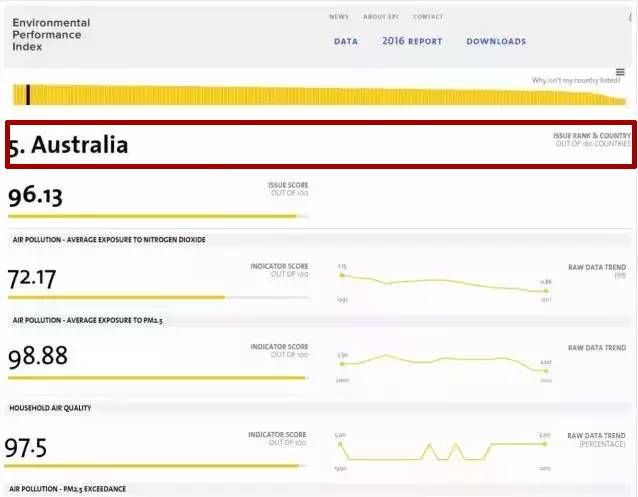Open the NEWS link
The image size is (638, 497).
click(339, 17)
